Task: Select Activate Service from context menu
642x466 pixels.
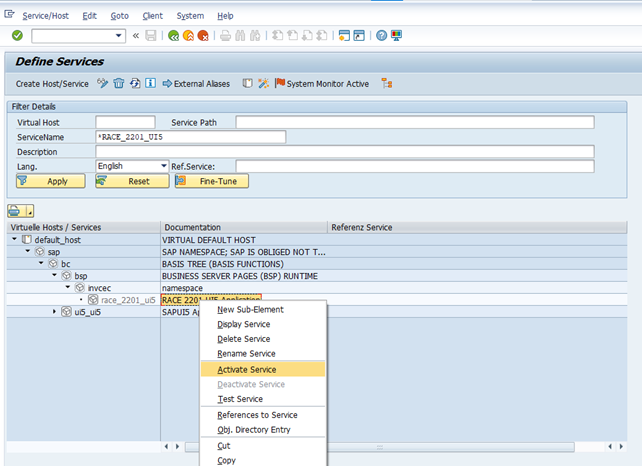Action: pyautogui.click(x=246, y=369)
